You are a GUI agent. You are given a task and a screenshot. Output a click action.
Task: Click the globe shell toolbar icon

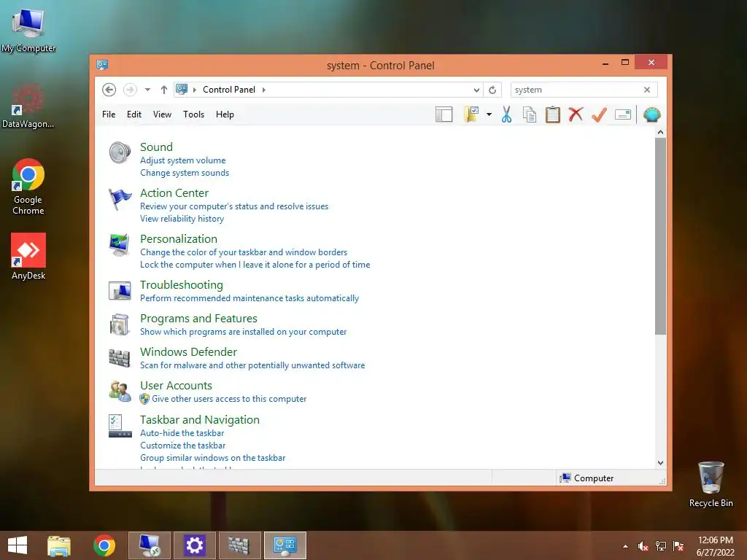tap(651, 114)
